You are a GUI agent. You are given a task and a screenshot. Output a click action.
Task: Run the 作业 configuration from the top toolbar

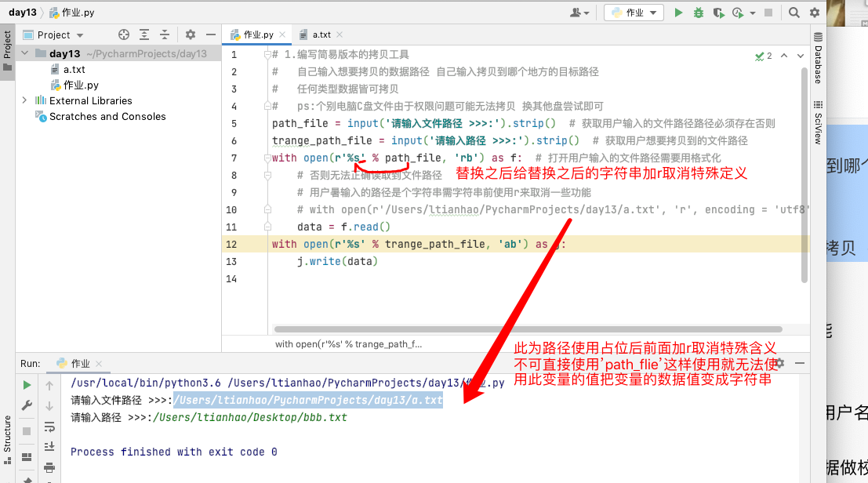[x=678, y=13]
